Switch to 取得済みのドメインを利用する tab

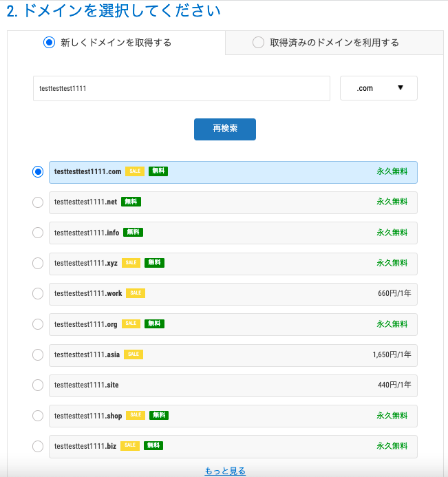click(334, 43)
